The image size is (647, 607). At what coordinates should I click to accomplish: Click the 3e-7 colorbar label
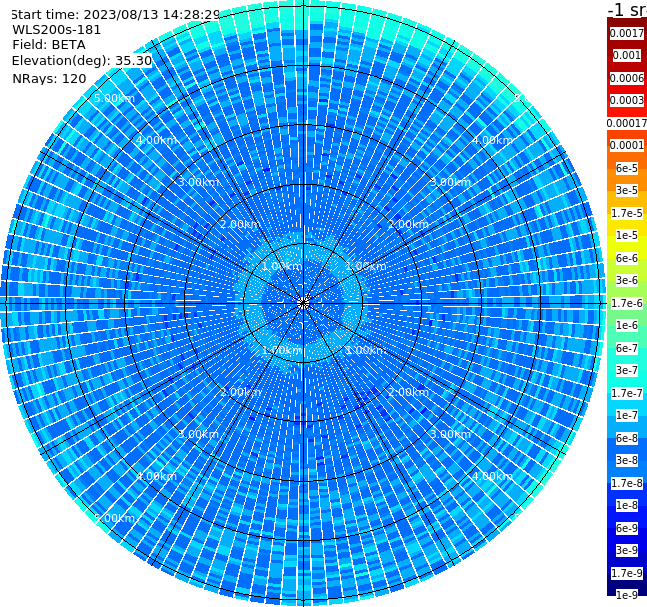click(627, 370)
